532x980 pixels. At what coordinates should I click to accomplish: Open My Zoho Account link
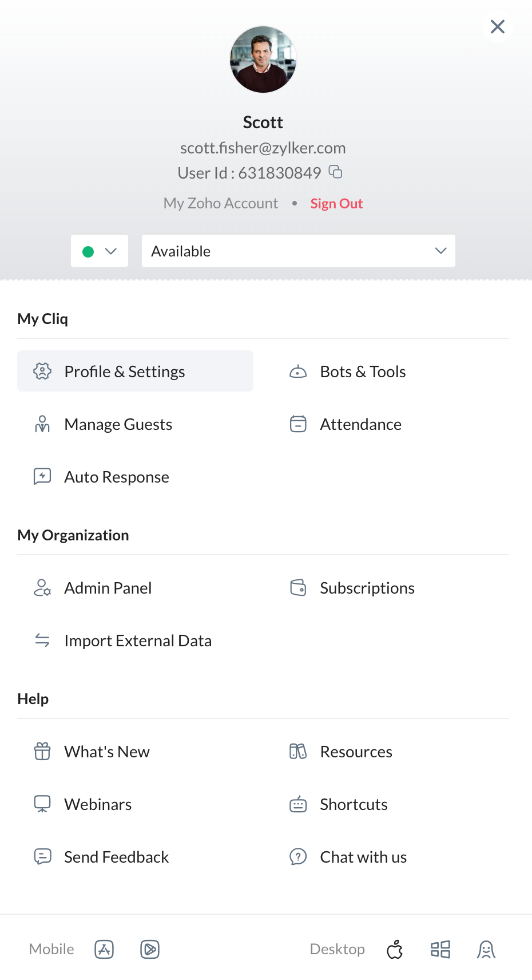coord(221,203)
